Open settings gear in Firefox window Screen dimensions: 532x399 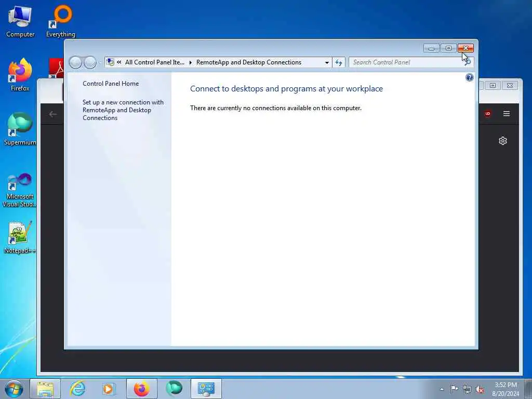point(503,141)
